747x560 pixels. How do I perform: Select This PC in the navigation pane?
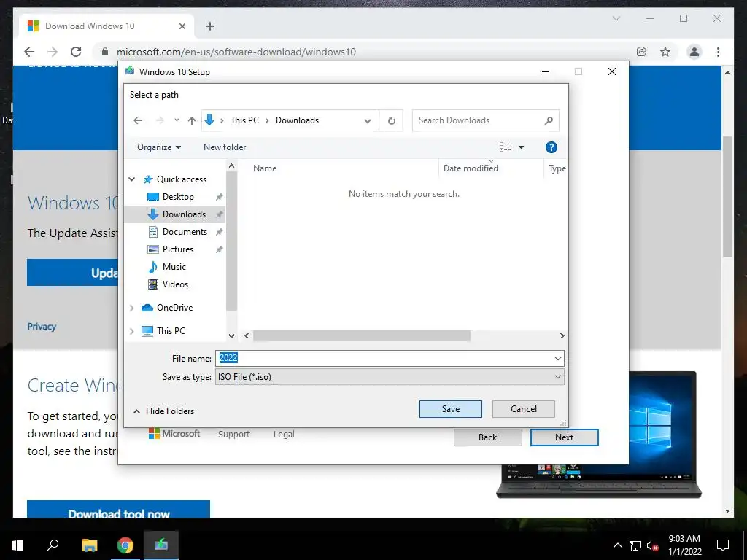pyautogui.click(x=171, y=331)
